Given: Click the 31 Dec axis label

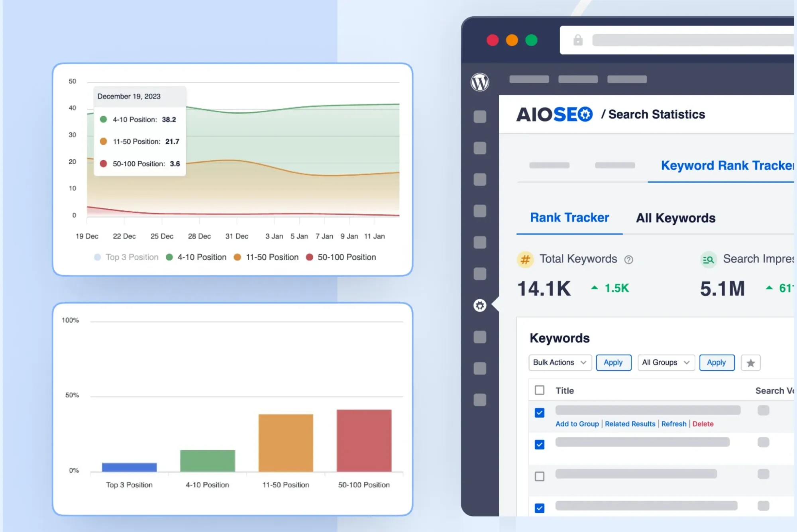Looking at the screenshot, I should [237, 236].
